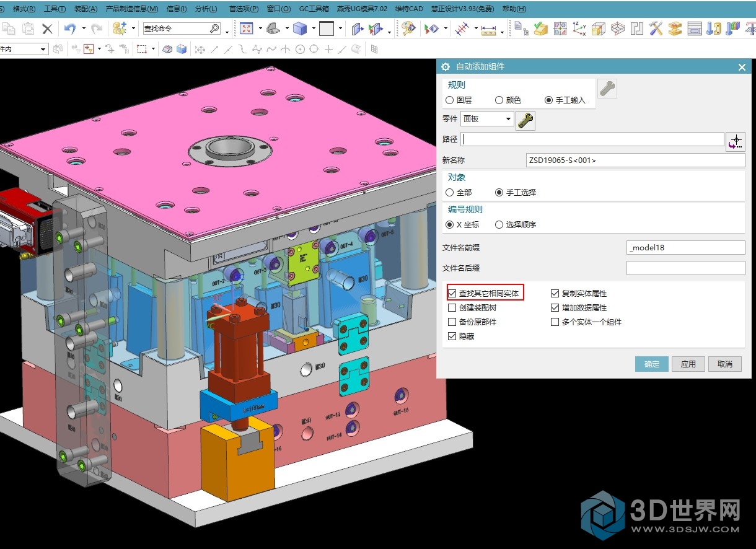Open the 面板 part dropdown
This screenshot has width=756, height=549.
(487, 118)
